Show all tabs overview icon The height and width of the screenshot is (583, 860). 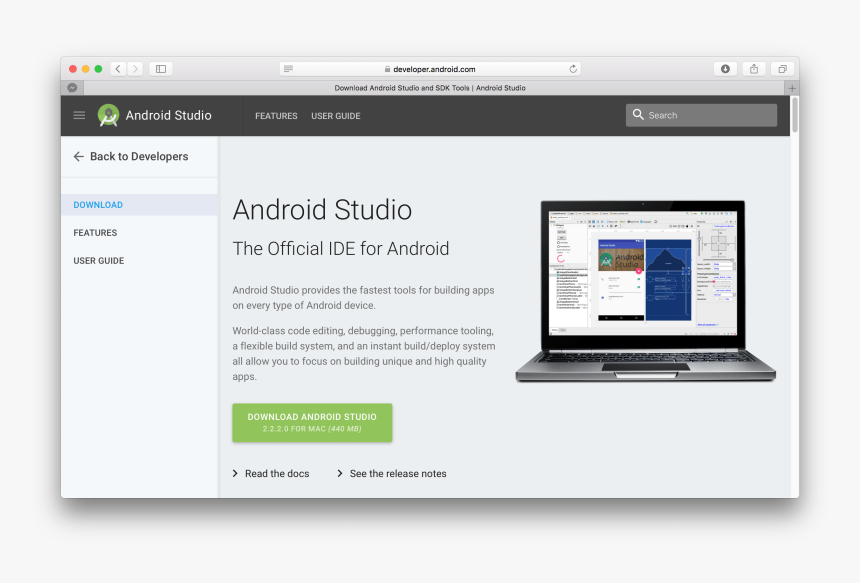point(782,69)
